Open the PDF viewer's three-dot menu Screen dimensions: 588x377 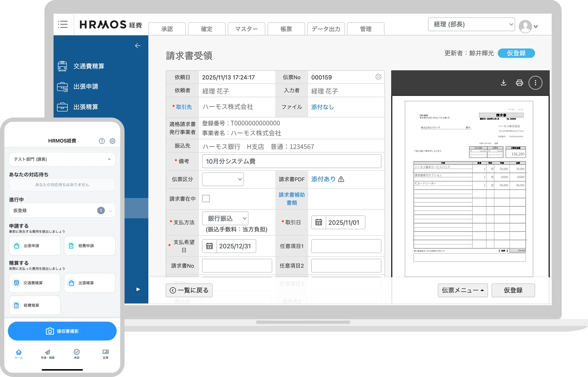(535, 82)
